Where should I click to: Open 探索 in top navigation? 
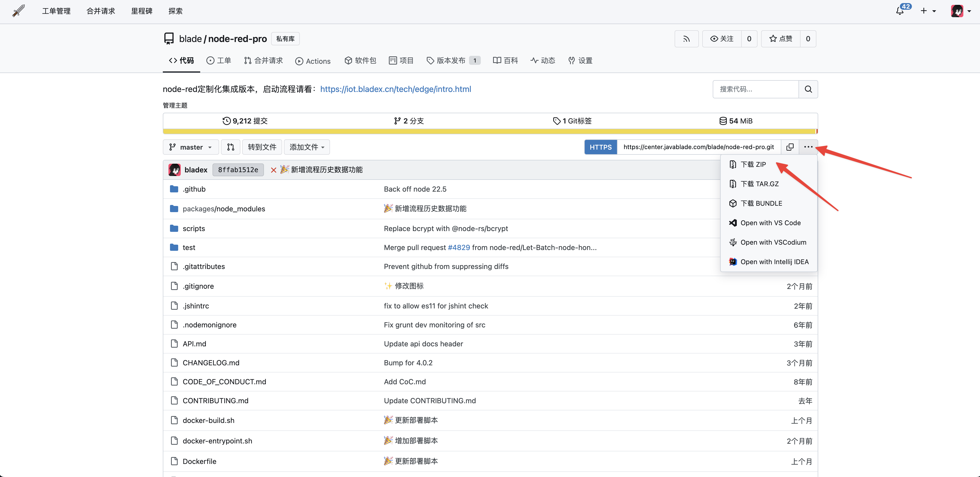(x=175, y=11)
